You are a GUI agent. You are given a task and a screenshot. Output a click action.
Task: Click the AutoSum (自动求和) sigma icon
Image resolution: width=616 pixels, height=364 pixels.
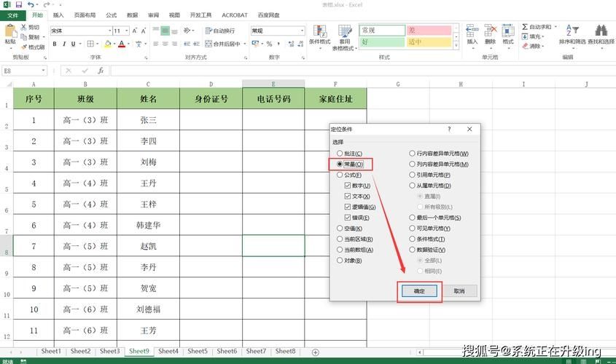(x=525, y=27)
